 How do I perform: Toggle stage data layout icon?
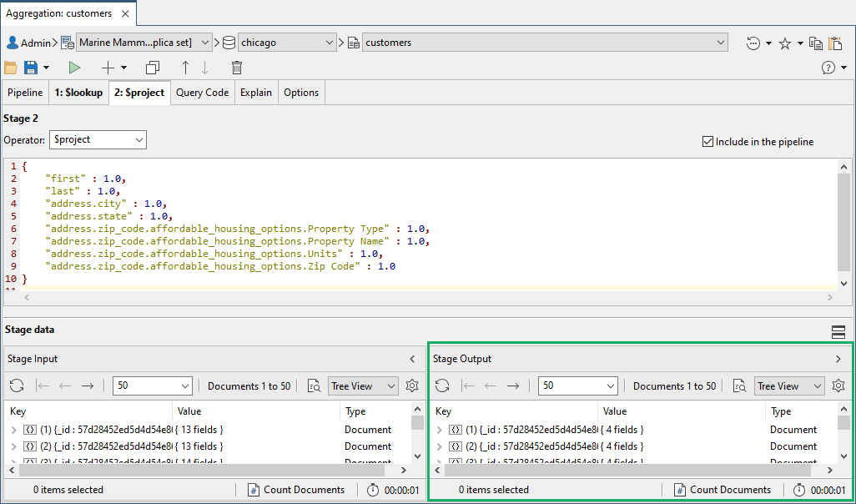point(838,332)
